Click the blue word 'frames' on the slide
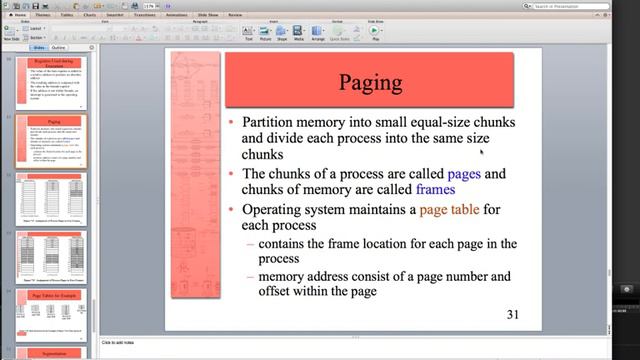 click(436, 189)
